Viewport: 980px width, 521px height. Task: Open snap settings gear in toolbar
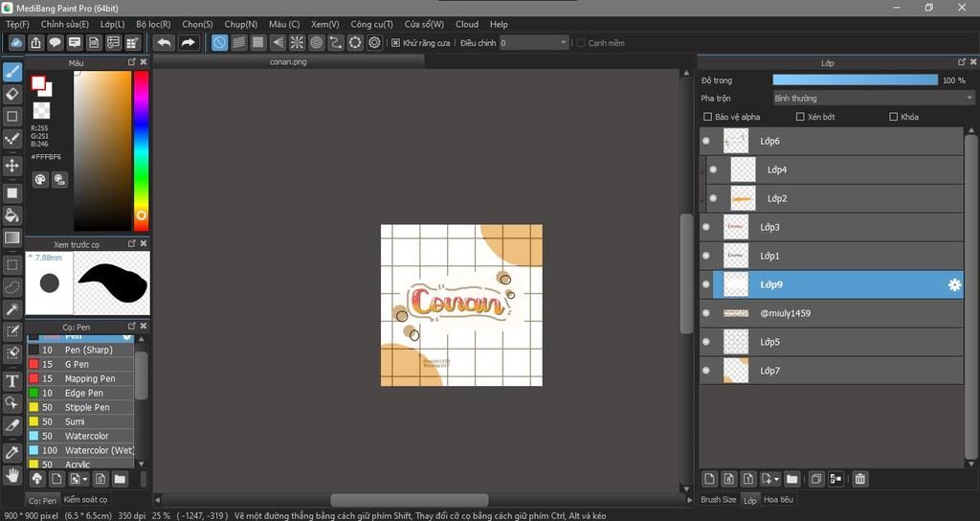point(374,42)
